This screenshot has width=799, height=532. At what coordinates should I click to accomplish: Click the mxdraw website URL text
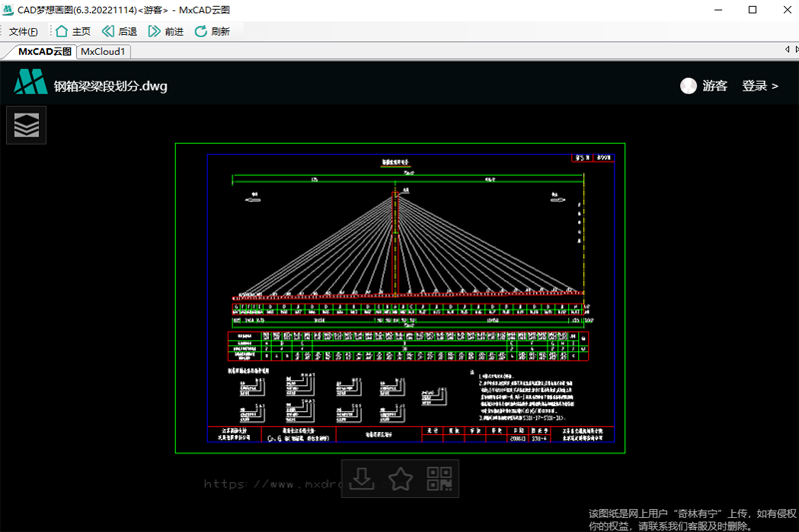270,485
